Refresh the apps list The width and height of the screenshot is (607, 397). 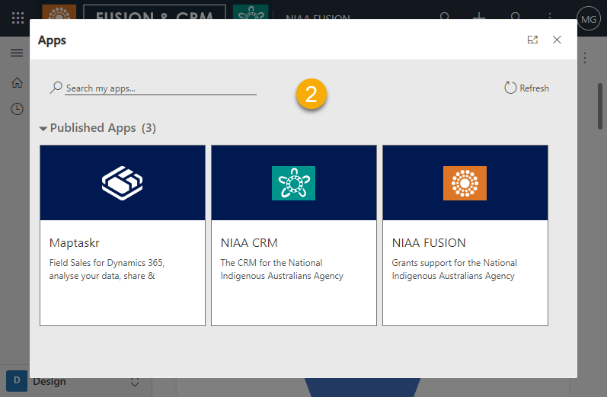(526, 88)
